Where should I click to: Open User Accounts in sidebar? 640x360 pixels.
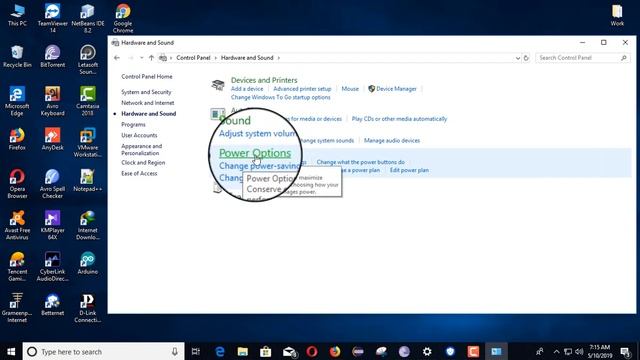[x=139, y=135]
